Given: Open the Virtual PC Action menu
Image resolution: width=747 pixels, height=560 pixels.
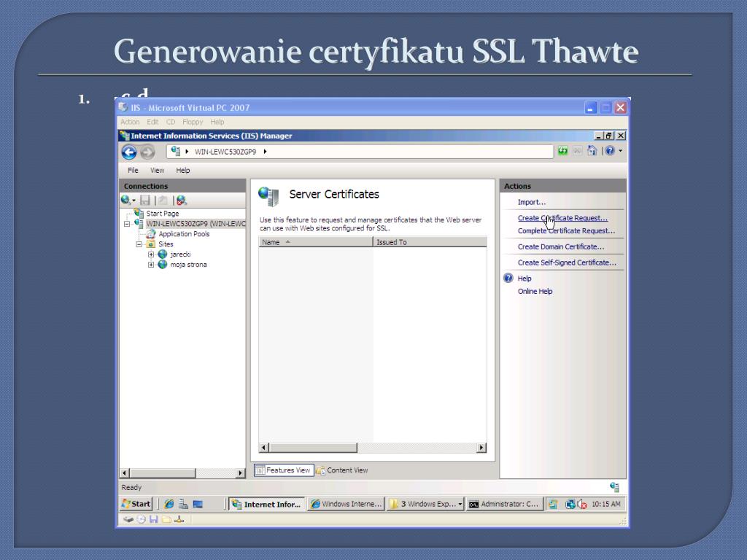Looking at the screenshot, I should point(130,122).
